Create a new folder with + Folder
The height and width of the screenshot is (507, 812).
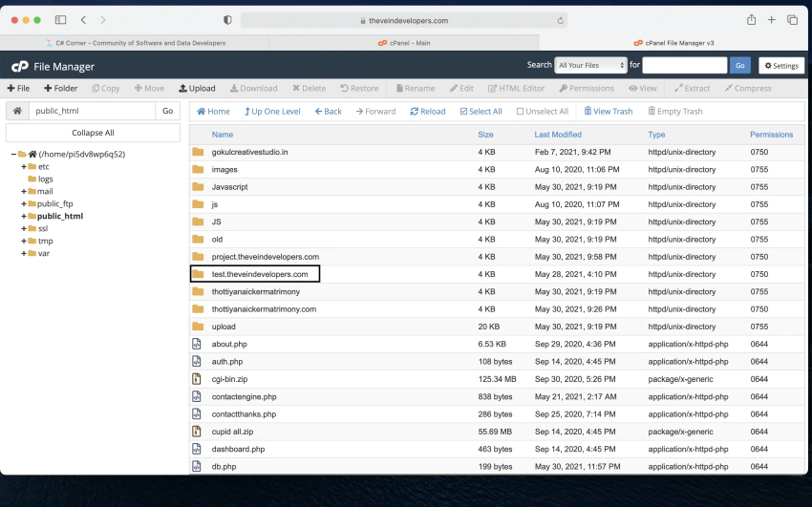tap(60, 88)
